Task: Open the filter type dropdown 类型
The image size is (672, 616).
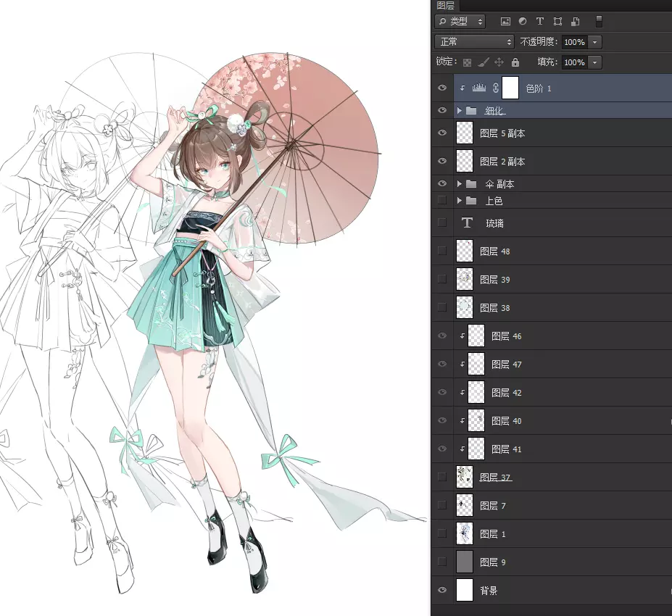Action: 460,22
